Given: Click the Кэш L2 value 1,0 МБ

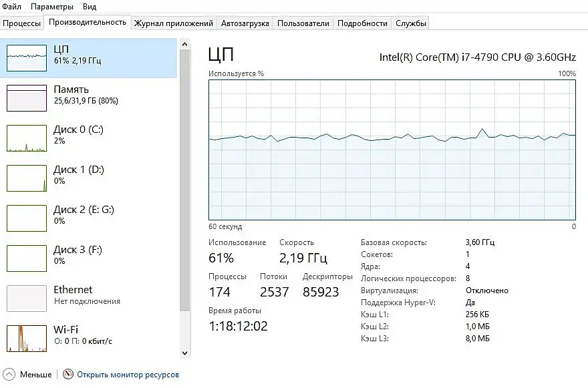Looking at the screenshot, I should point(478,327).
